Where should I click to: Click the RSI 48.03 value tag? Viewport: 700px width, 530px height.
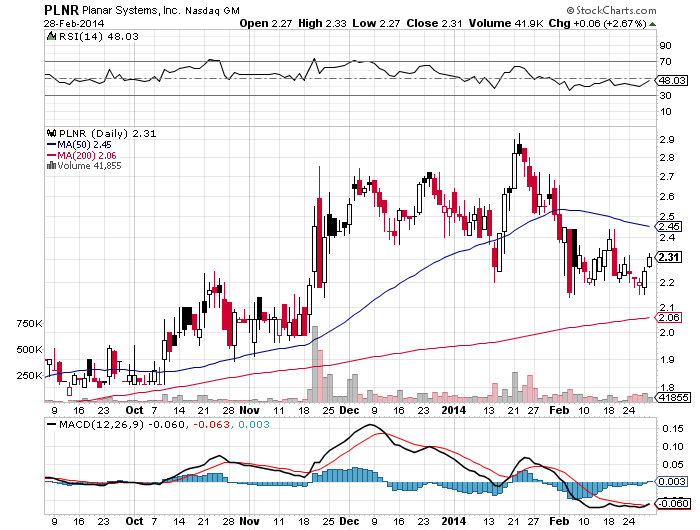[672, 80]
